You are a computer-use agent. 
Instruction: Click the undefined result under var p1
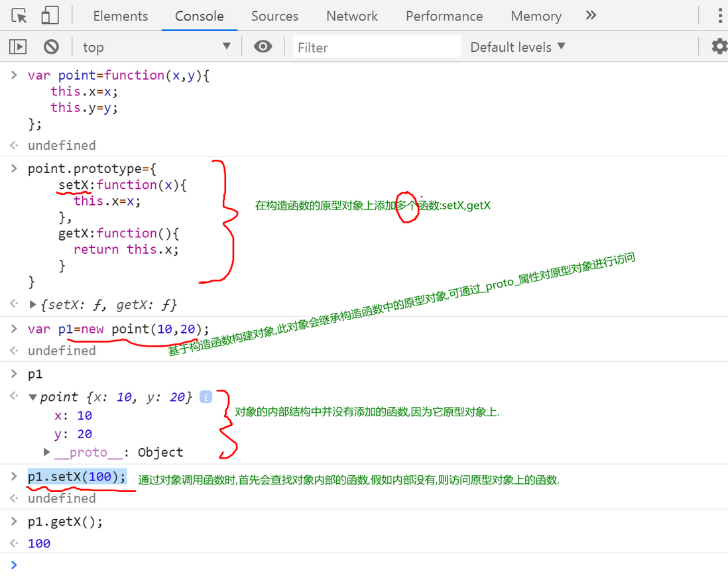[62, 351]
